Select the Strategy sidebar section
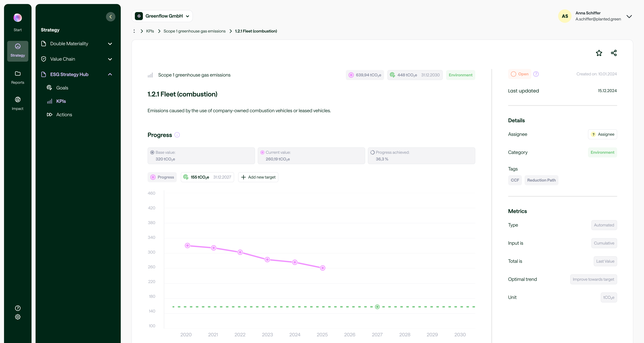This screenshot has height=343, width=644. tap(17, 51)
